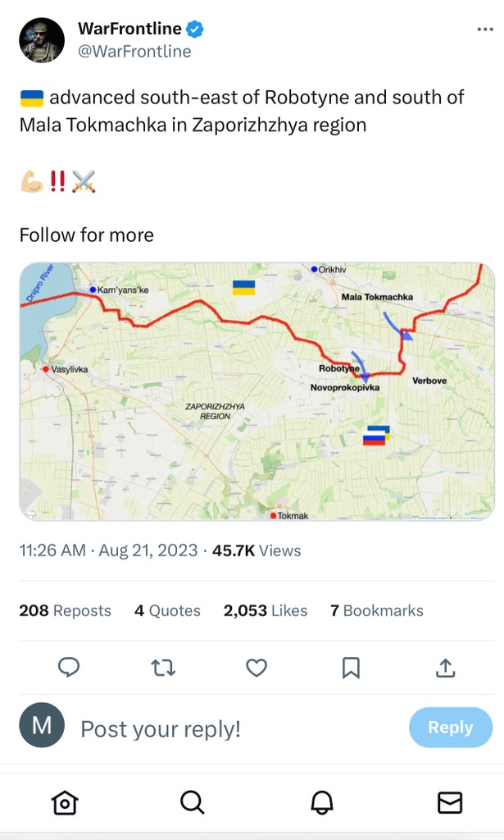Click the @WarFrontline handle
Screen dimensions: 504x840
[134, 52]
